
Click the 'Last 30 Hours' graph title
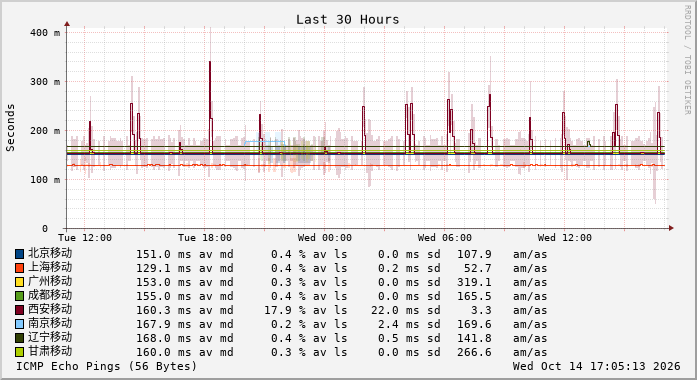(x=348, y=20)
